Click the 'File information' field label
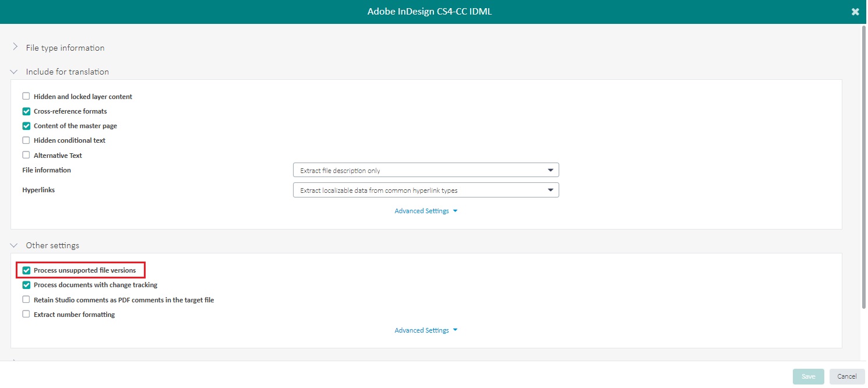The width and height of the screenshot is (868, 388). 47,170
